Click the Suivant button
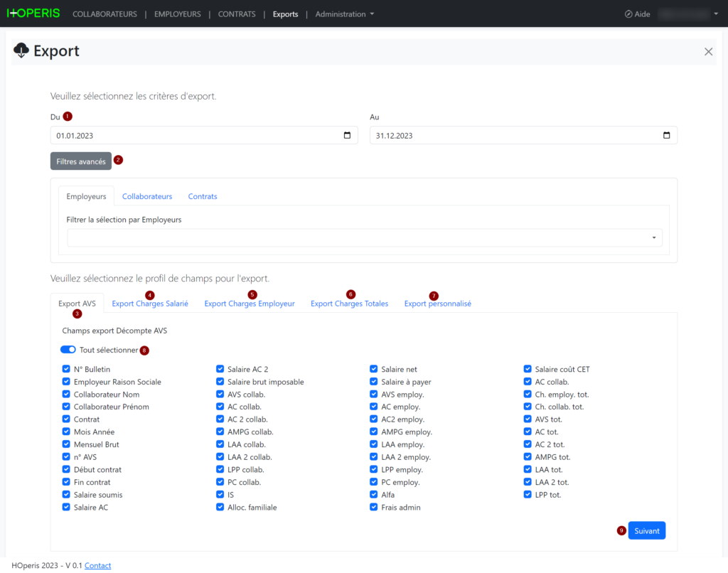Screen dimensions: 728x573 (x=646, y=530)
